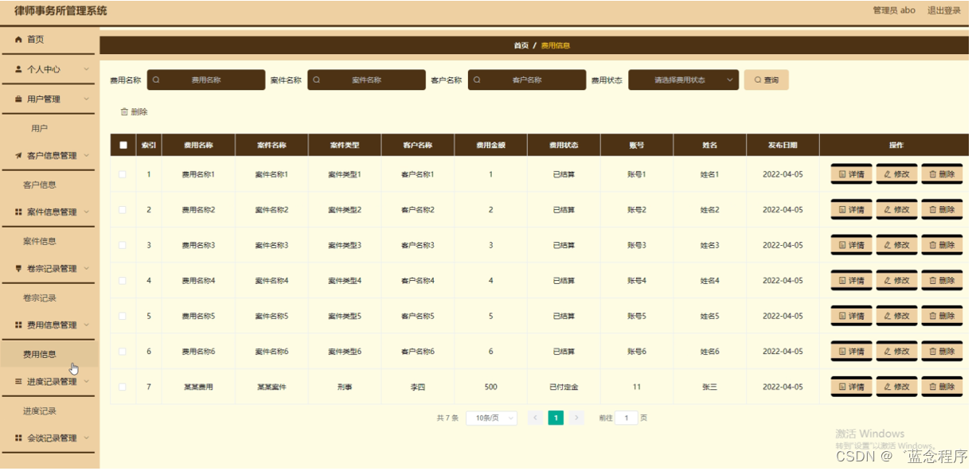Click the 李四 customer name cell
Image resolution: width=980 pixels, height=471 pixels.
pos(418,387)
